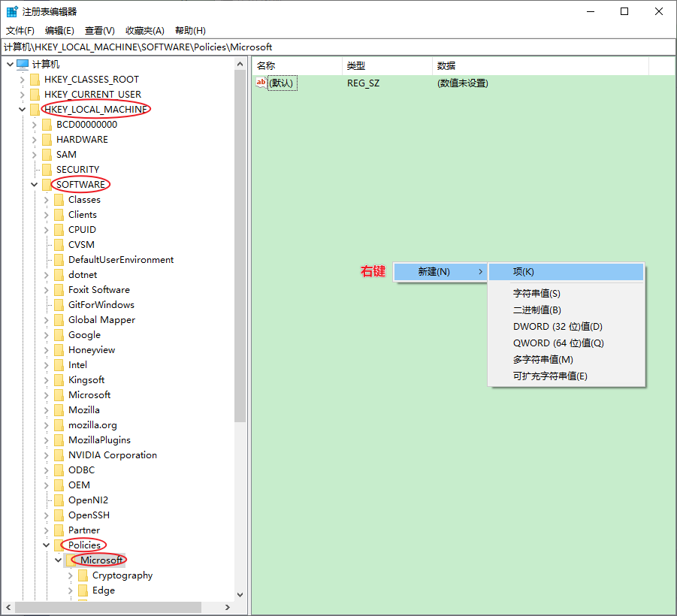This screenshot has height=616, width=677.
Task: Collapse the 计算机 root node
Action: (10, 65)
